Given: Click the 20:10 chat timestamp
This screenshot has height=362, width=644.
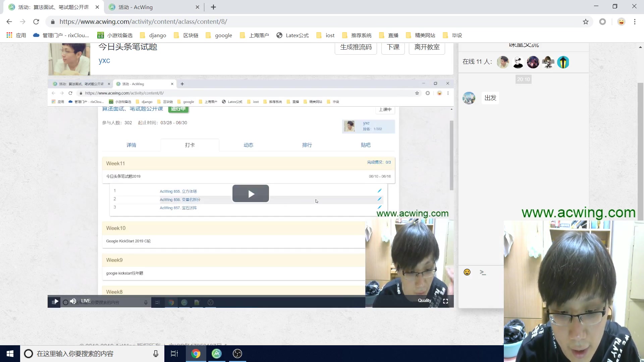Looking at the screenshot, I should pos(523,79).
